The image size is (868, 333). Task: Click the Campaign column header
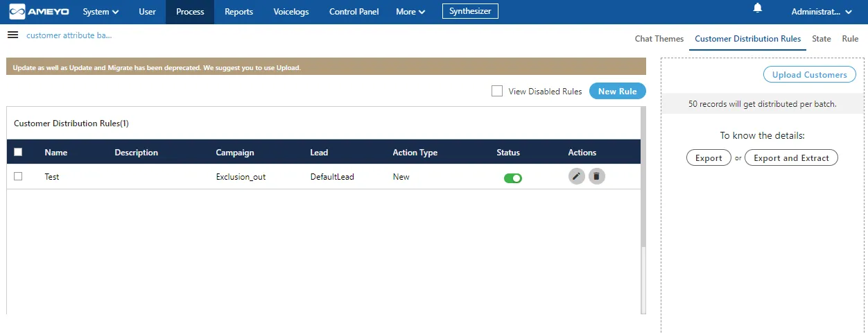coord(235,153)
